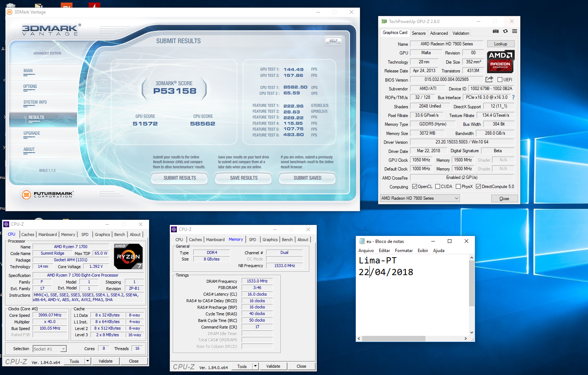Toggle the PhysX checkbox
The height and width of the screenshot is (375, 588).
[458, 187]
